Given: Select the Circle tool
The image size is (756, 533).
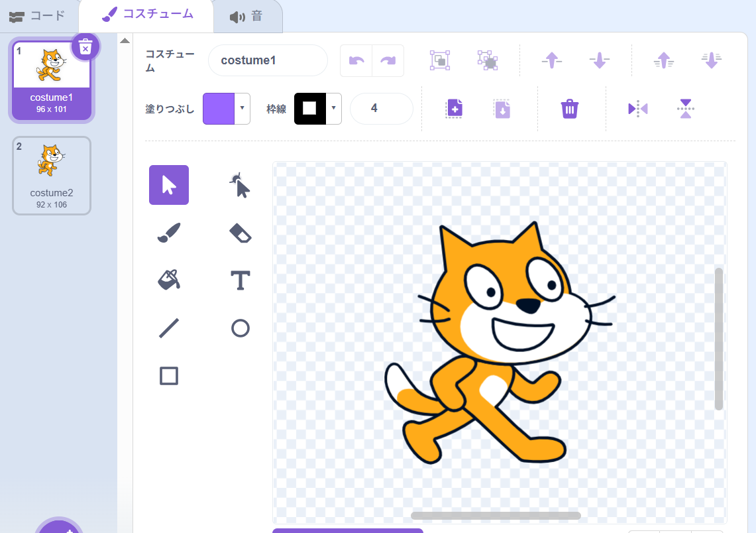Looking at the screenshot, I should tap(240, 328).
